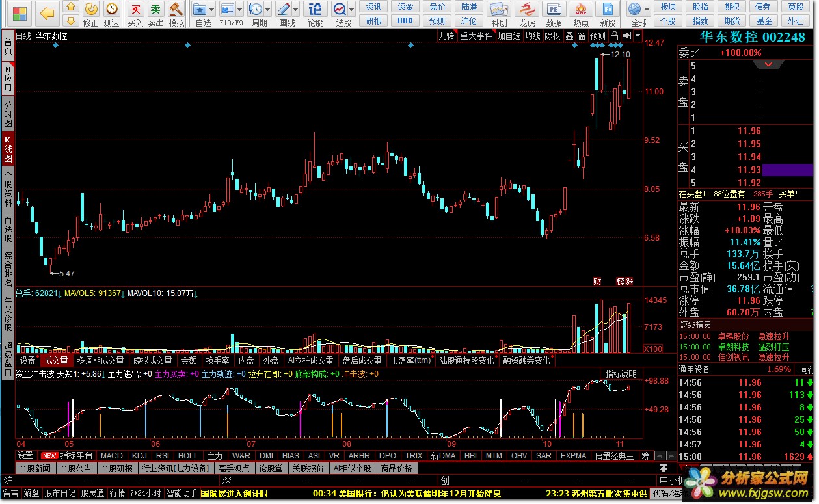Viewport: 819px width, 504px height.
Task: Click the arrow-to-bar icon beside the lock
Action: [626, 36]
